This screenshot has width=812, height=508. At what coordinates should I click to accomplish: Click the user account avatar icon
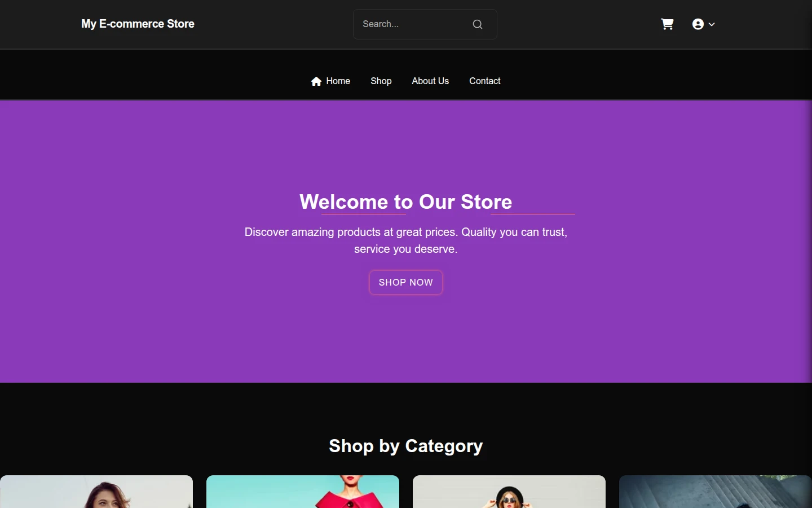[x=698, y=24]
